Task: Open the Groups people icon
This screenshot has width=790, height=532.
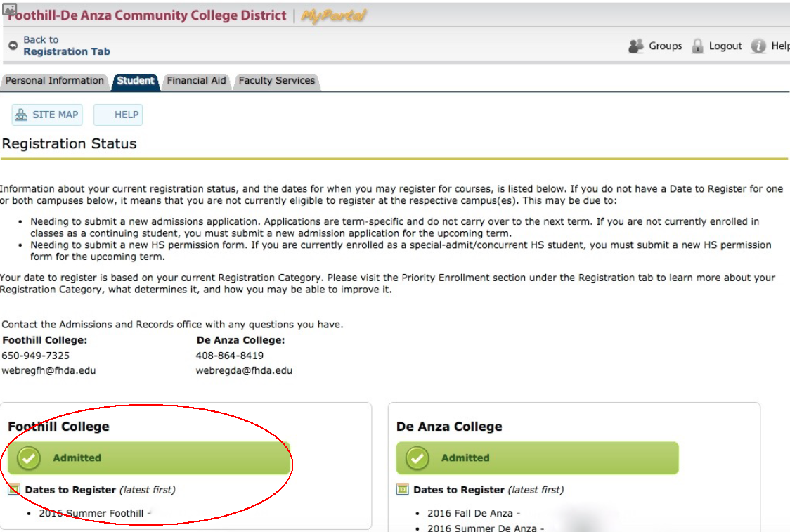Action: pyautogui.click(x=636, y=46)
